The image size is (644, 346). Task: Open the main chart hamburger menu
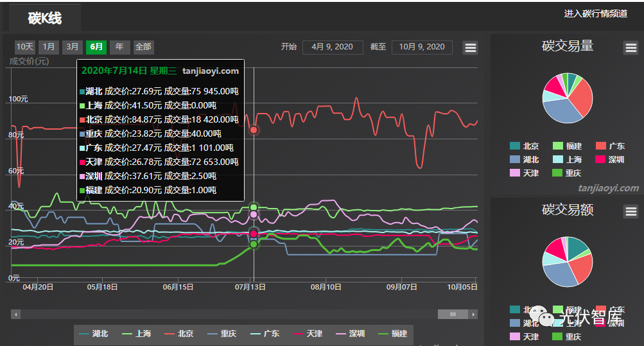[x=470, y=48]
